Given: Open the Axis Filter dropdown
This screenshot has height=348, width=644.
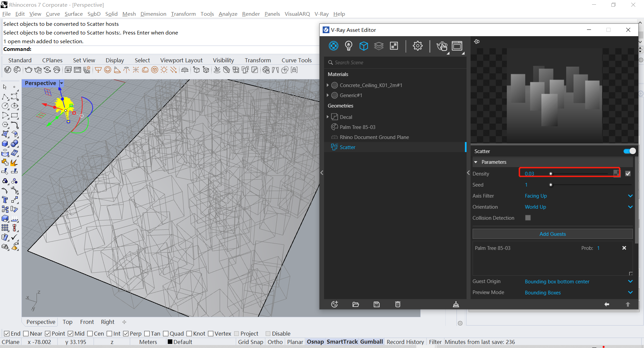Looking at the screenshot, I should tap(578, 196).
